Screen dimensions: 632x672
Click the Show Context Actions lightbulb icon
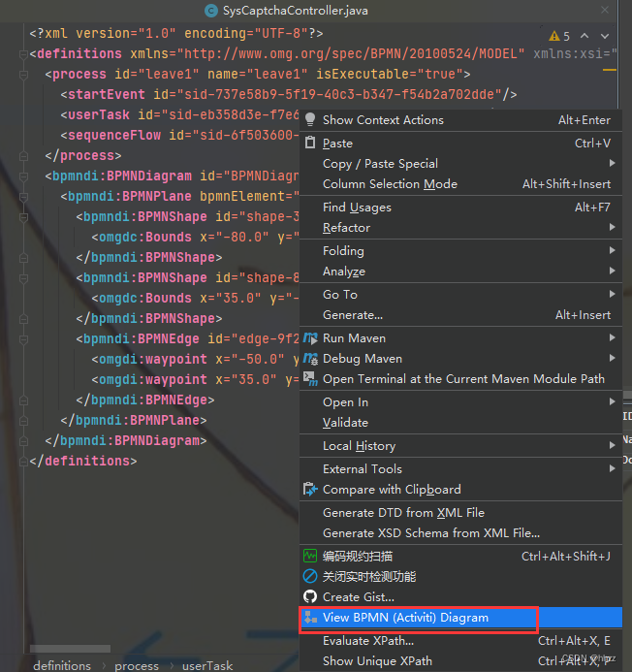click(x=310, y=119)
